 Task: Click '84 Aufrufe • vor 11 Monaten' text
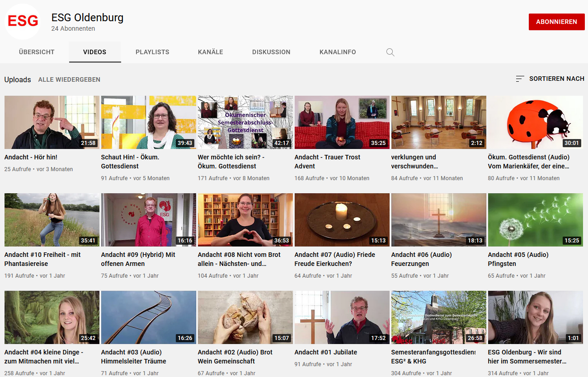tap(427, 178)
